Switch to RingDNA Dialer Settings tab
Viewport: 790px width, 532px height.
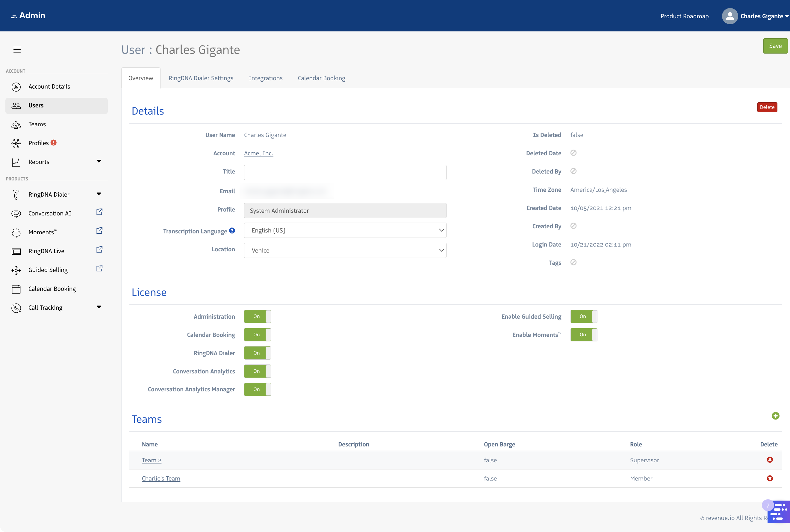coord(201,78)
